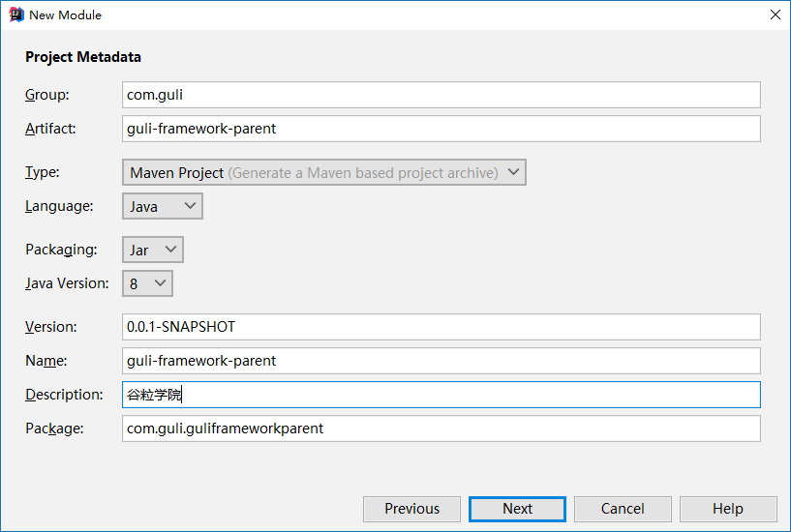Click the IntelliJ icon in the title bar
This screenshot has width=791, height=532.
15,15
